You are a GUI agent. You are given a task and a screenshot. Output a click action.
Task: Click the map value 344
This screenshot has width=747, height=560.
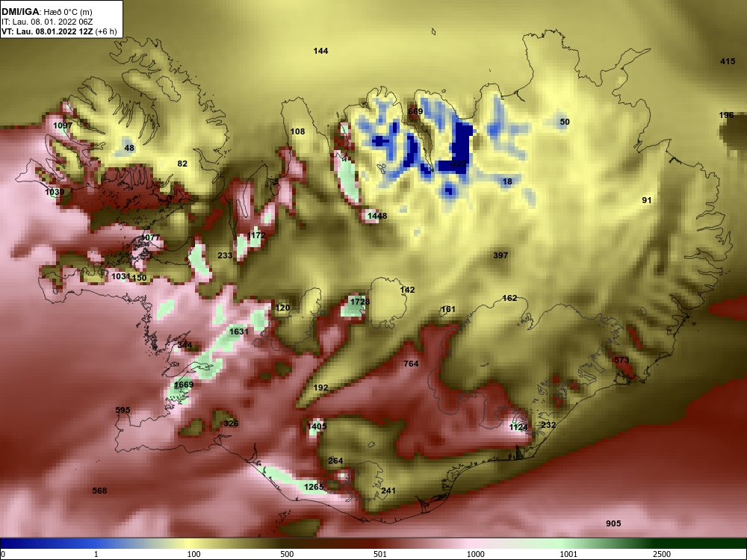185,345
